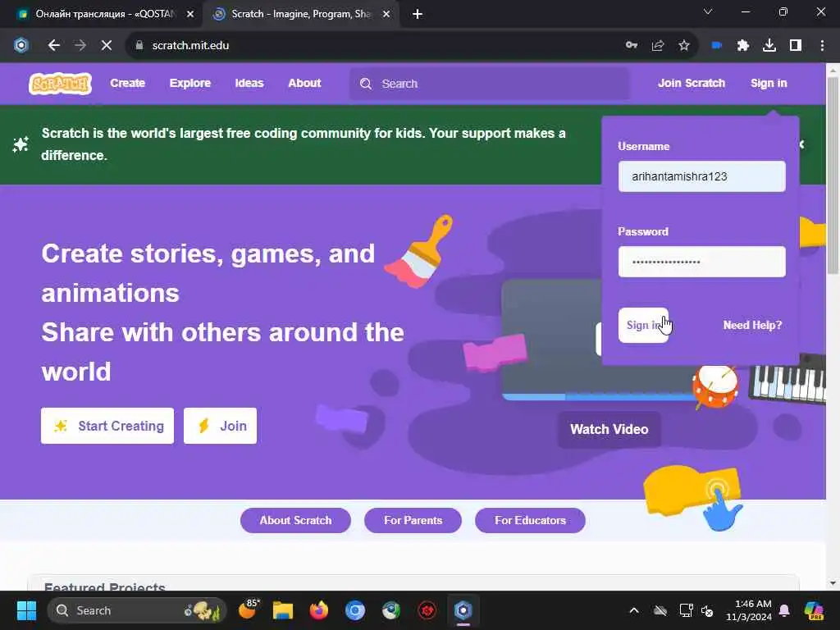Close the Scratch browser tab

(386, 14)
